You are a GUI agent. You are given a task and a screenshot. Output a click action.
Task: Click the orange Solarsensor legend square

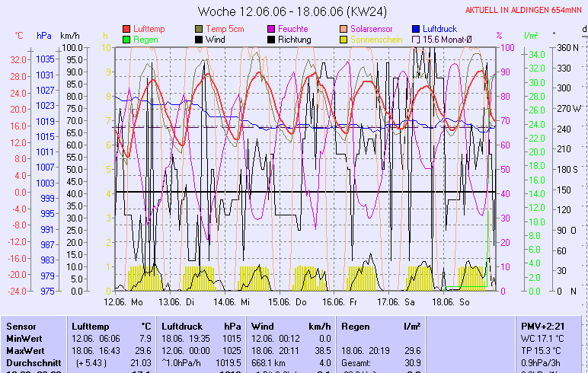click(x=344, y=29)
